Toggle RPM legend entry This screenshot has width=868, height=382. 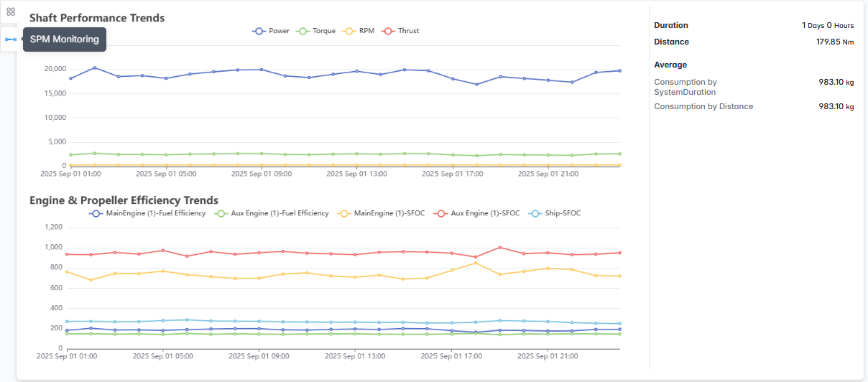pos(358,31)
